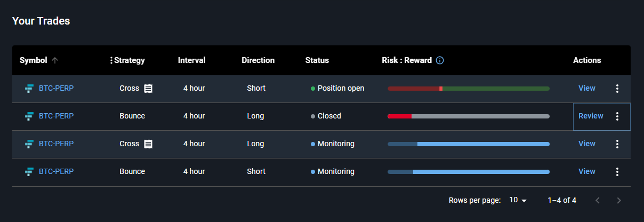
Task: Click the risk reward bar for Closed trade
Action: point(469,116)
